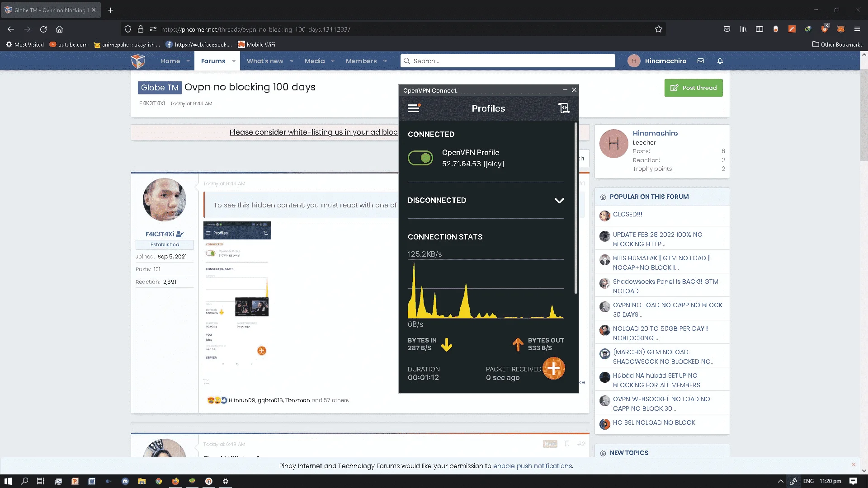Open the Windows Start menu
The height and width of the screenshot is (488, 868).
pyautogui.click(x=8, y=481)
